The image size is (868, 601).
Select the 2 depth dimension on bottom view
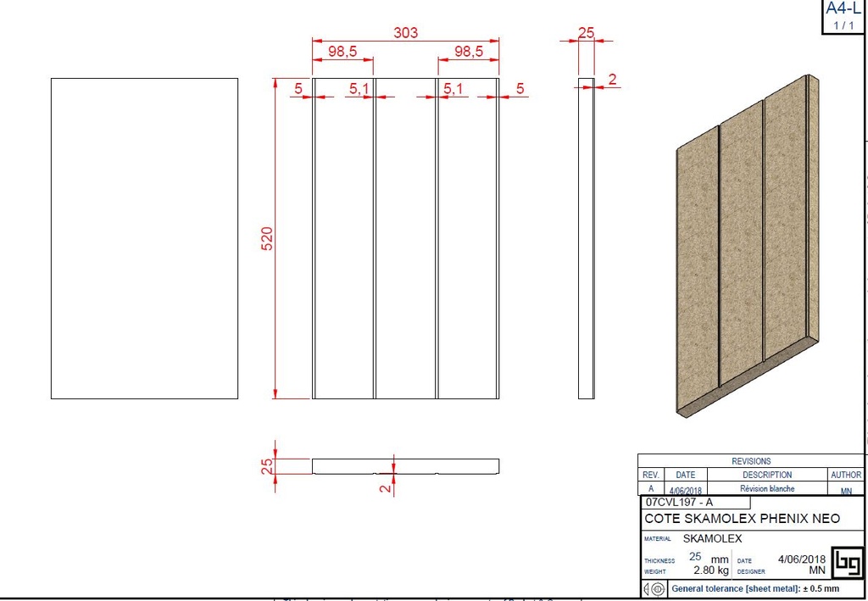[x=386, y=487]
